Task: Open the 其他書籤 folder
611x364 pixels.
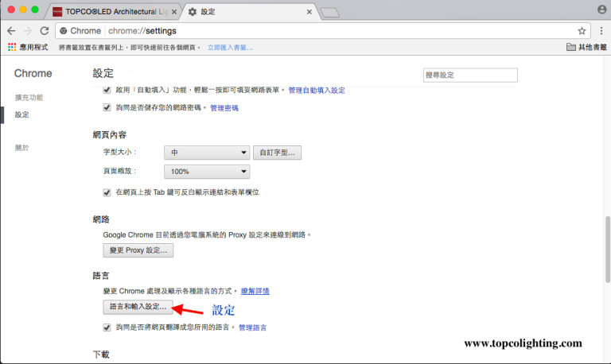Action: point(586,47)
